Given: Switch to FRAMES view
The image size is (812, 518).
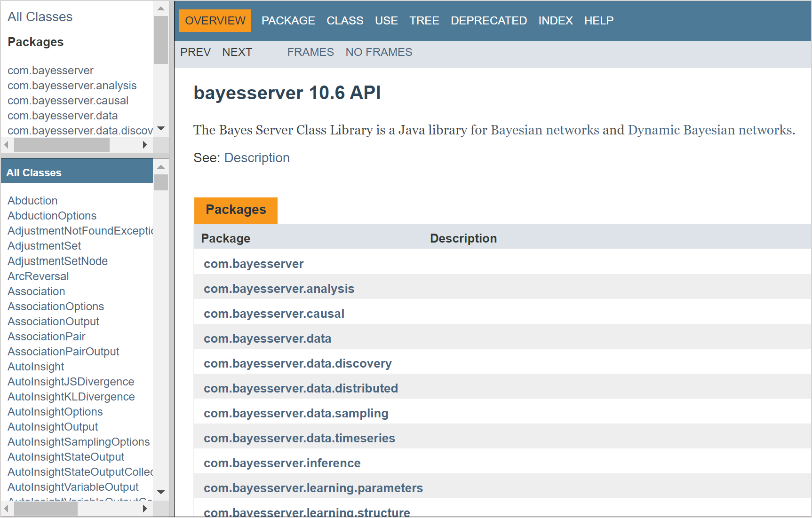Looking at the screenshot, I should click(310, 52).
